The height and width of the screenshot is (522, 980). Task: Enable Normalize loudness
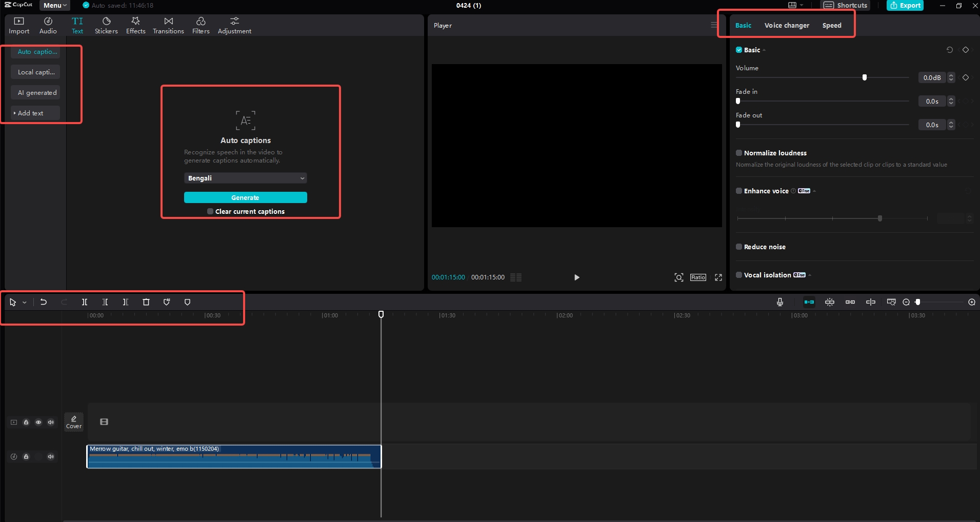click(738, 153)
